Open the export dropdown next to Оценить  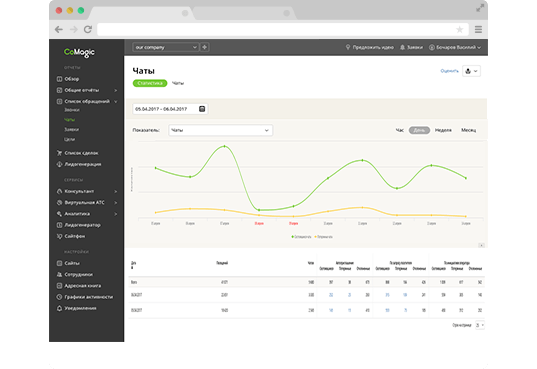click(471, 71)
